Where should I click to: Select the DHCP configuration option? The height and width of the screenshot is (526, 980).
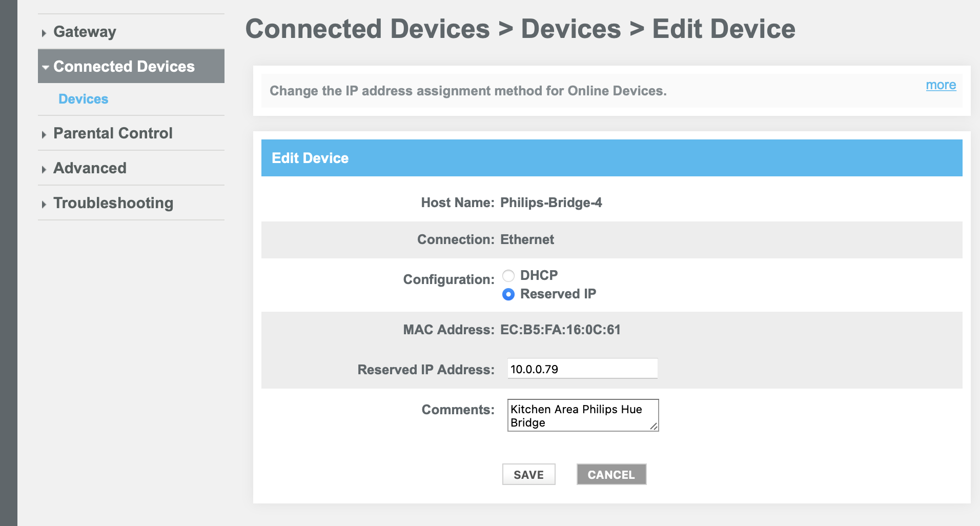[508, 276]
